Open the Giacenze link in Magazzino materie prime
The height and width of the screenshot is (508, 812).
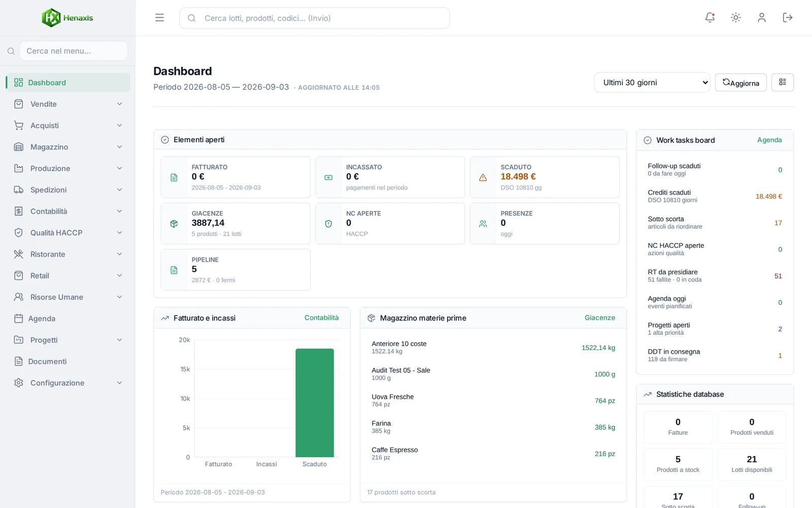coord(600,317)
